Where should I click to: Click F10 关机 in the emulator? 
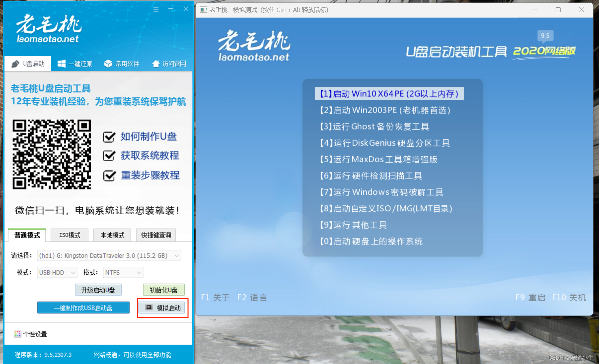tap(569, 297)
